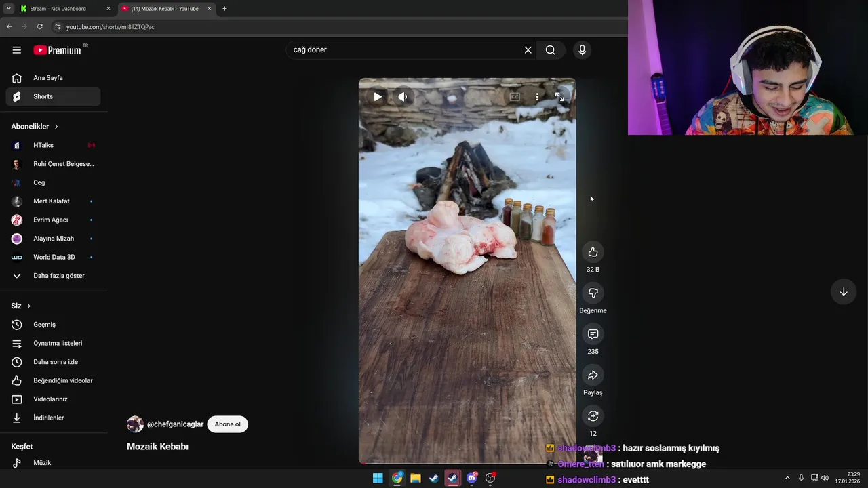Open the Short's three-dot options menu
Image resolution: width=868 pixels, height=488 pixels.
point(537,97)
